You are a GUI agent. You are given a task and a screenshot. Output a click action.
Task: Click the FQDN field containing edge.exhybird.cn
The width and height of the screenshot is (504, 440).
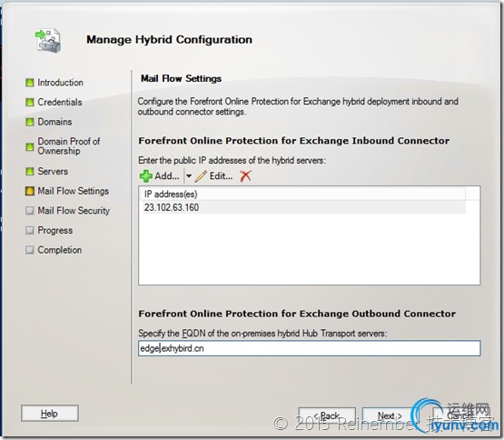(310, 348)
